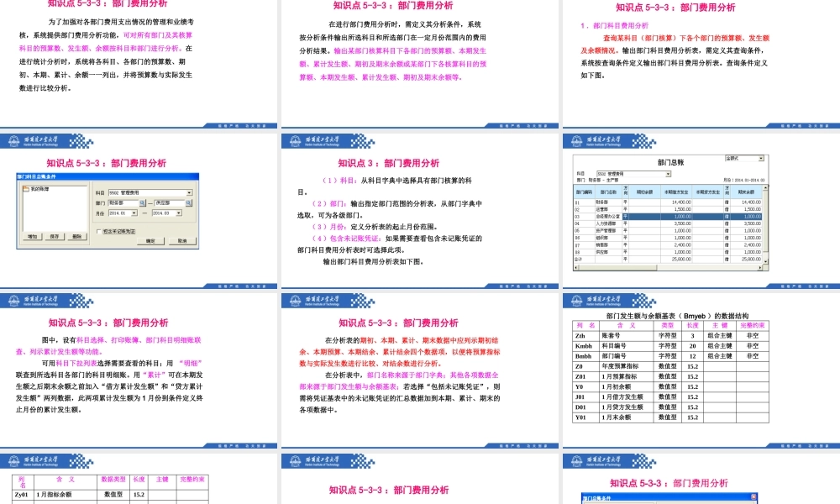Open 科目 dropdown in 部门总账 report
The image size is (840, 504).
point(667,174)
